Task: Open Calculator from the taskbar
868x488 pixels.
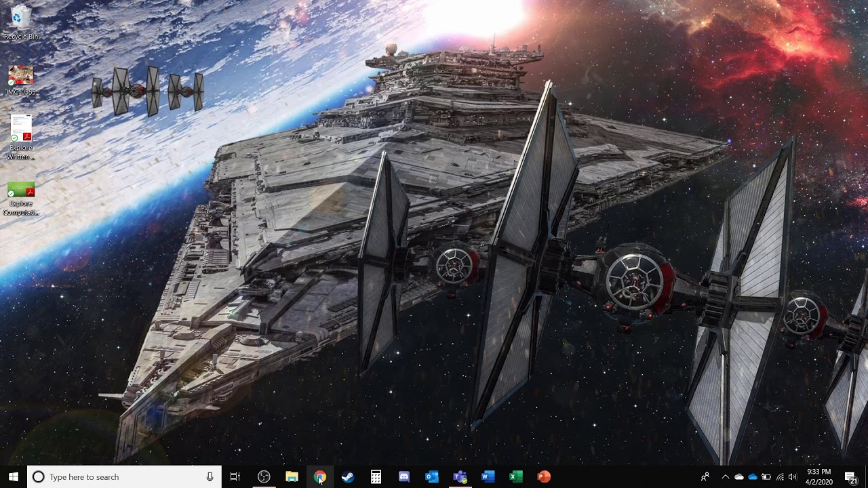Action: point(376,477)
